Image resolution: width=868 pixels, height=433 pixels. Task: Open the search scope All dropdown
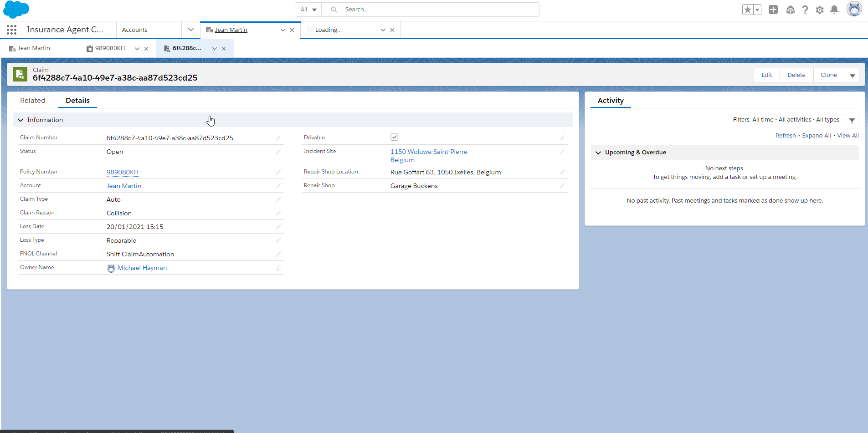click(x=308, y=10)
